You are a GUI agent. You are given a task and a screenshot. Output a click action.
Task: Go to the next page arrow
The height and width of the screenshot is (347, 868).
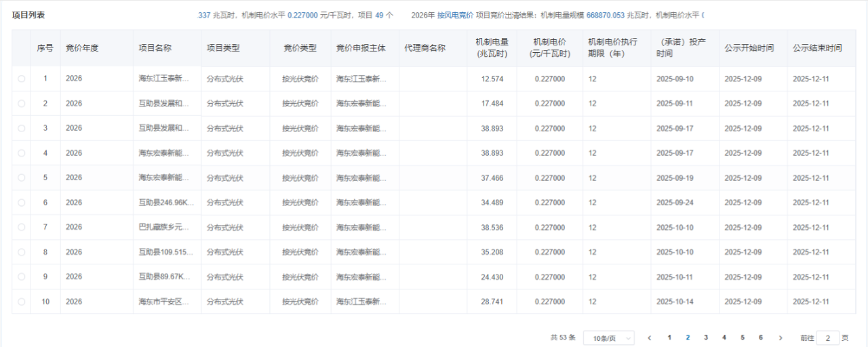(781, 338)
